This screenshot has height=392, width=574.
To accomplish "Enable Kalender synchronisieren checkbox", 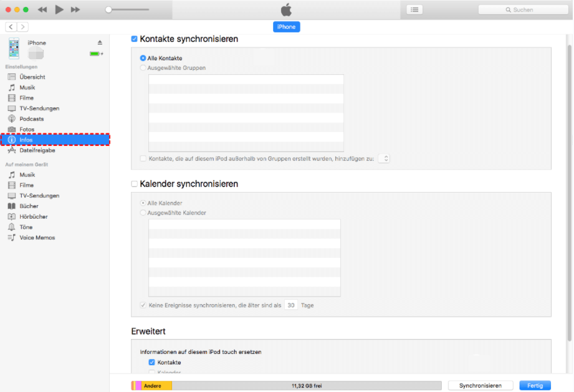I will click(x=135, y=184).
